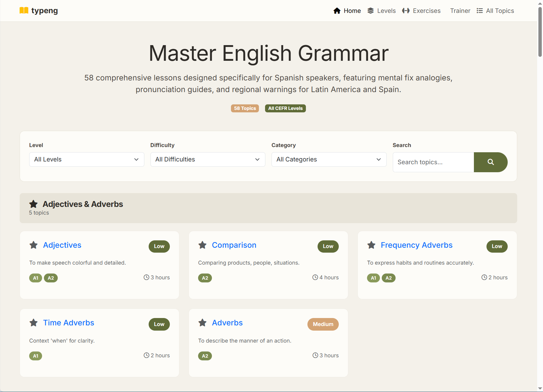The image size is (543, 392).
Task: Open the All Levels dropdown
Action: coord(87,159)
